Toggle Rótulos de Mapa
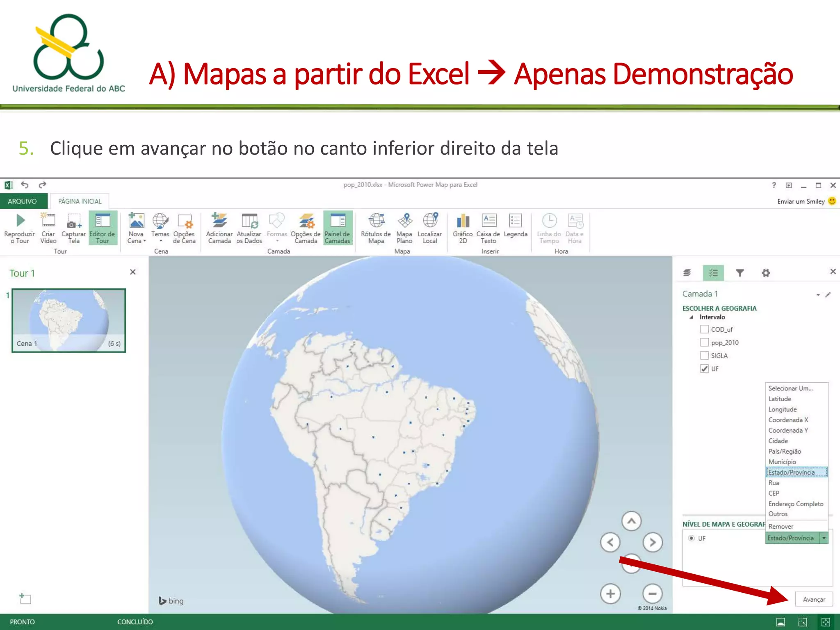This screenshot has height=630, width=840. (x=376, y=228)
